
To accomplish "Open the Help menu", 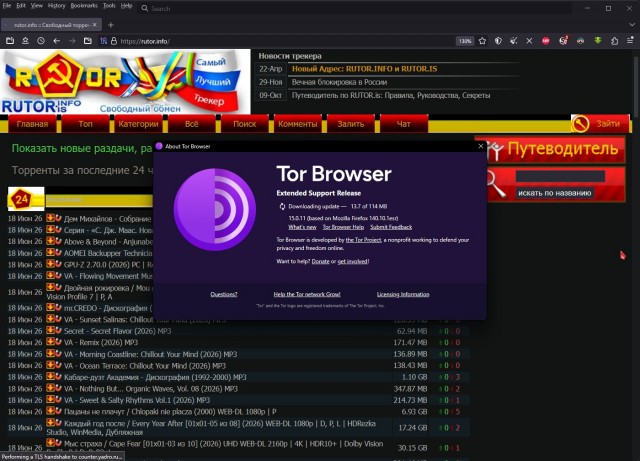I will pyautogui.click(x=127, y=6).
